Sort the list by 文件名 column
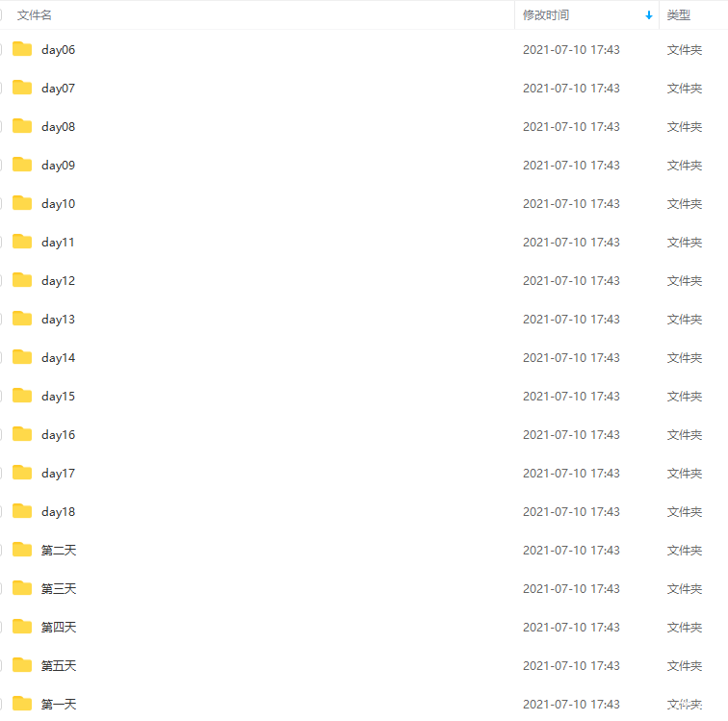This screenshot has width=728, height=721. tap(35, 15)
